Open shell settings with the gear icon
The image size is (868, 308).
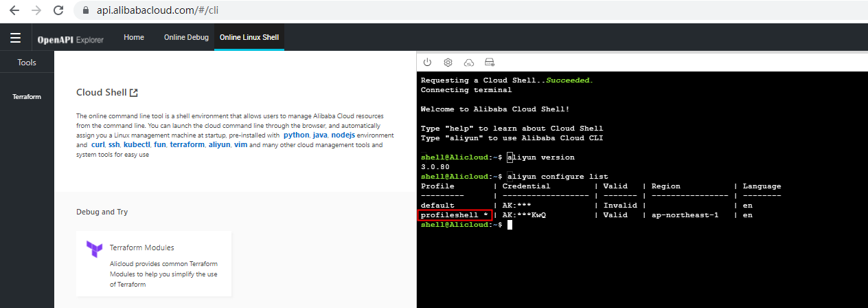tap(448, 62)
